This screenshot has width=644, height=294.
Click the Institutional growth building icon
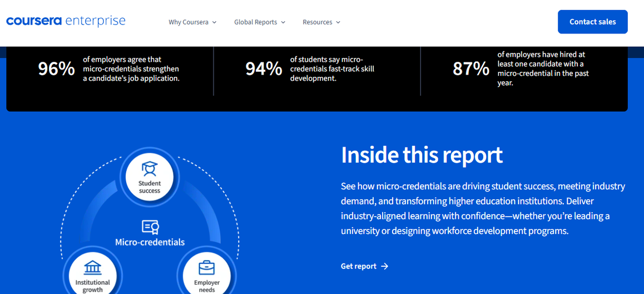92,268
